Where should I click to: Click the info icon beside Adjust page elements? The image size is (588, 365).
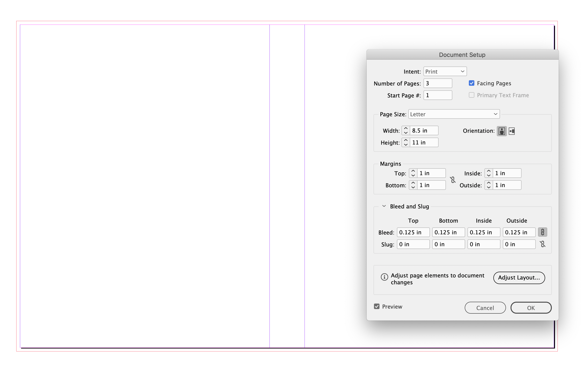pos(384,277)
